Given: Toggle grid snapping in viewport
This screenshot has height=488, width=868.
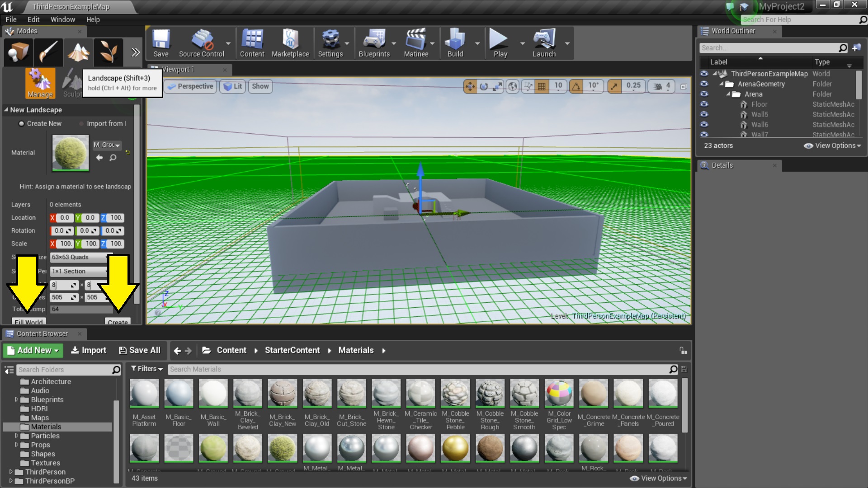Looking at the screenshot, I should (x=542, y=86).
